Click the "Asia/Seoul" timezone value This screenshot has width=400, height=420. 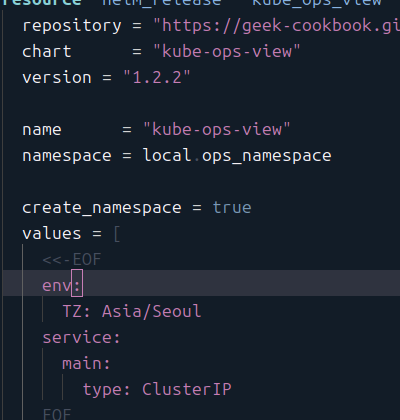coord(152,311)
